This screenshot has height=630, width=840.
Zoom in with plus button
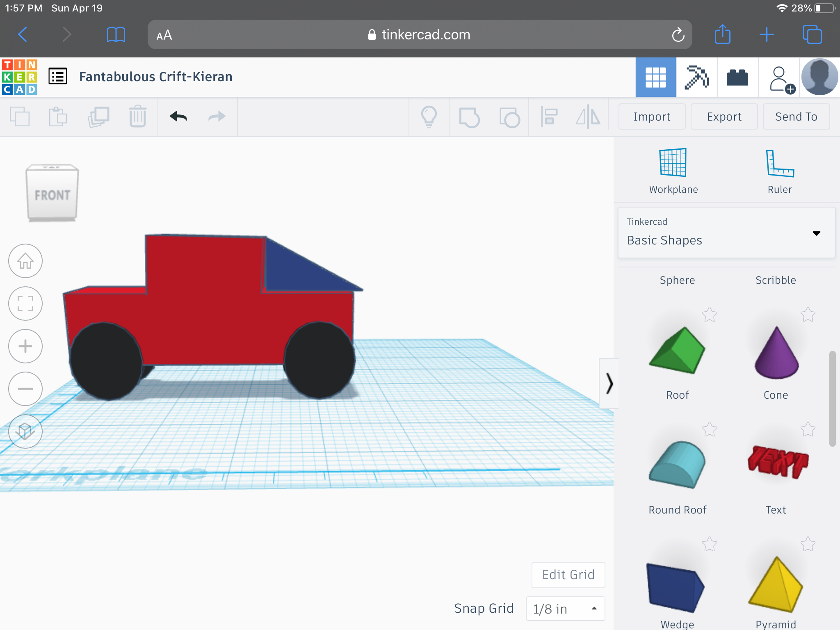click(25, 346)
